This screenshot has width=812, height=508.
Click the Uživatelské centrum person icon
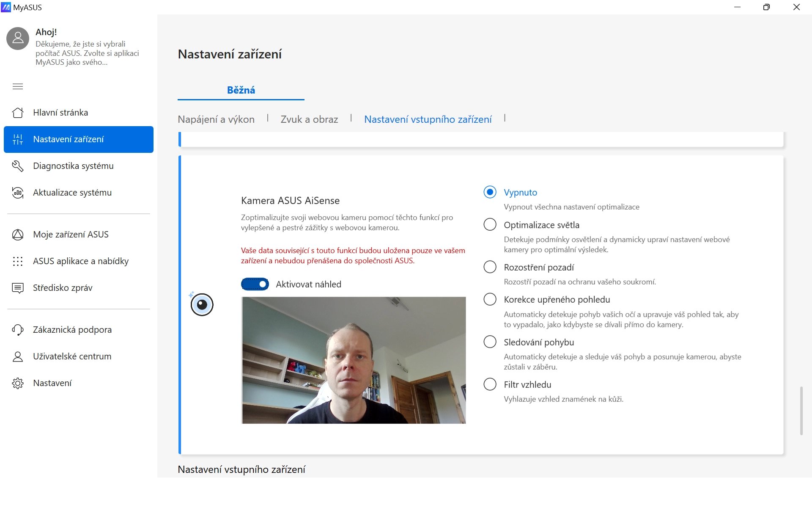click(x=18, y=356)
